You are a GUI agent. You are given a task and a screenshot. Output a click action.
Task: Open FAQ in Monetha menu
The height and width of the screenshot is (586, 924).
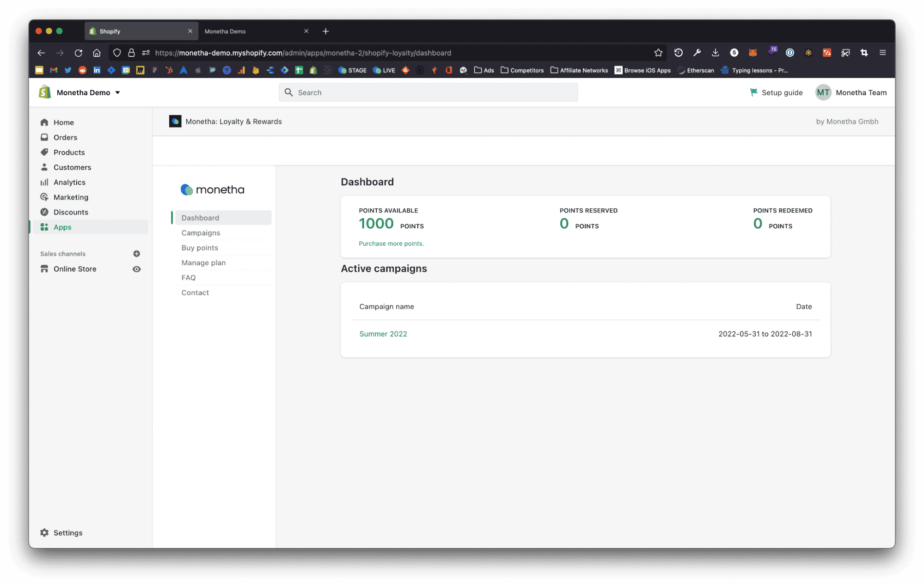[223, 277]
